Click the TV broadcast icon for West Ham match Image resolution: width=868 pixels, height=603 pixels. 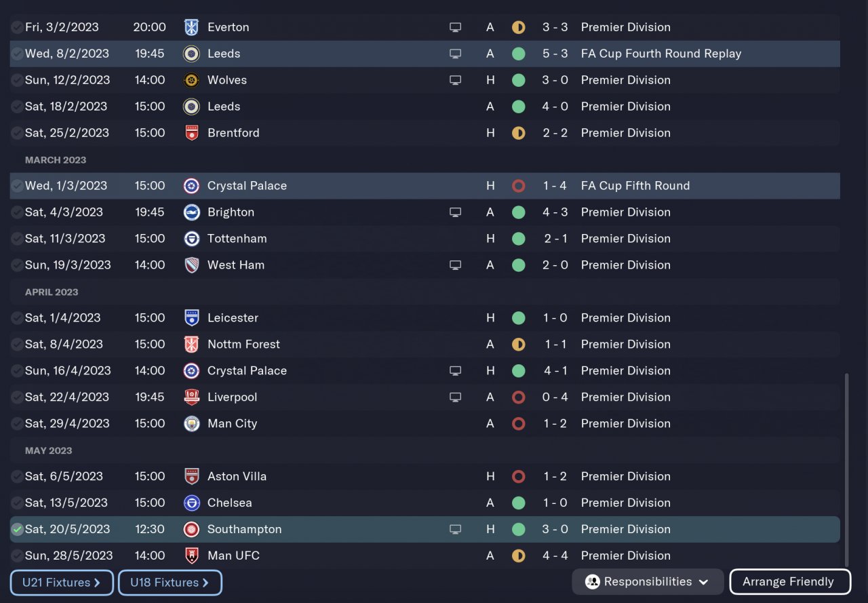click(x=456, y=265)
